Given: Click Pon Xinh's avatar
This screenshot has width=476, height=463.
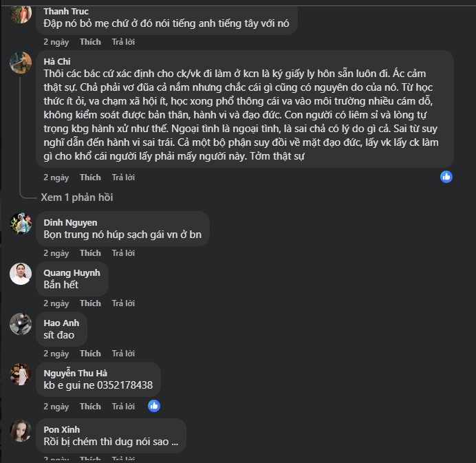Looking at the screenshot, I should [x=21, y=431].
